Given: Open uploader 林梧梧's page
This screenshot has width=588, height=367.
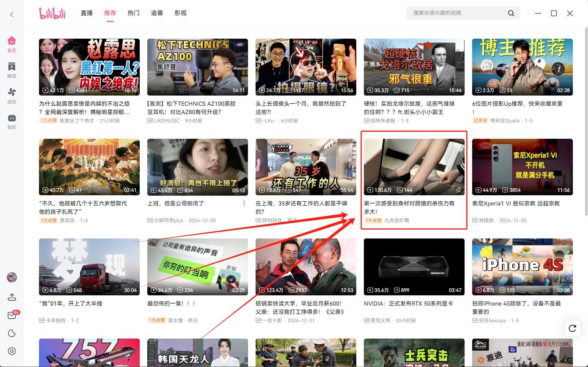Looking at the screenshot, I should pos(486,220).
